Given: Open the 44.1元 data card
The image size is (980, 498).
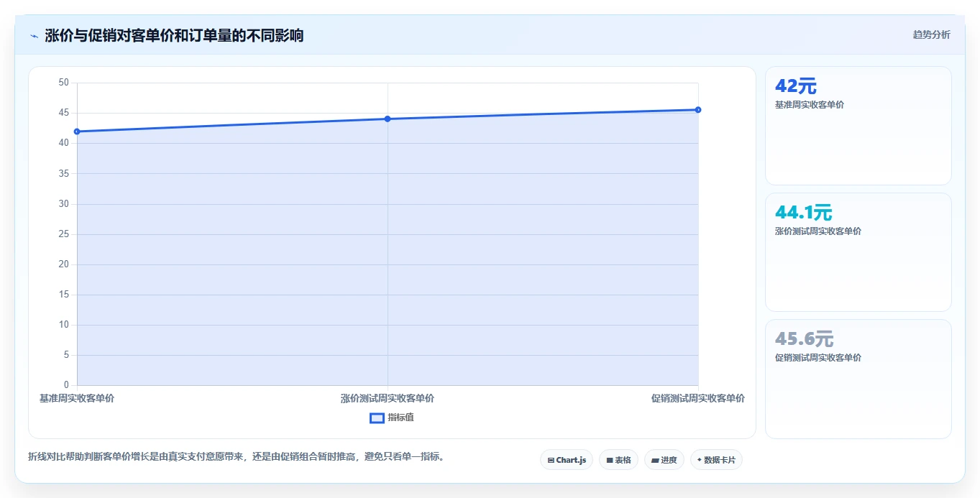Looking at the screenshot, I should click(x=858, y=252).
